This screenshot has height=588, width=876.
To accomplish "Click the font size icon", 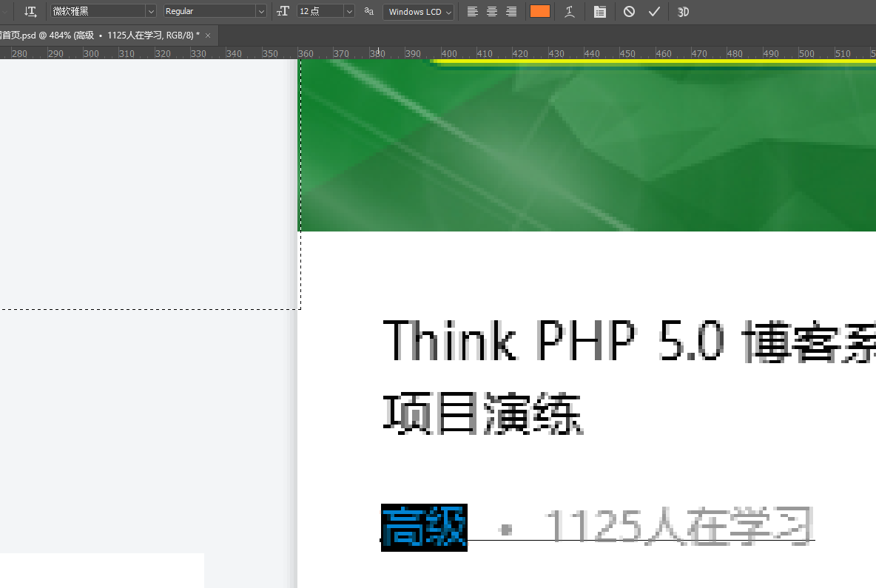I will (283, 11).
